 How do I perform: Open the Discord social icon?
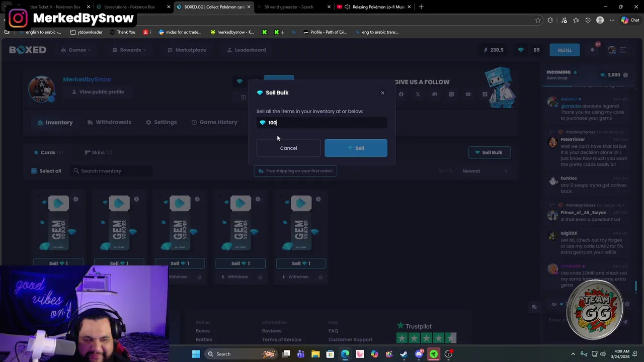tap(435, 94)
